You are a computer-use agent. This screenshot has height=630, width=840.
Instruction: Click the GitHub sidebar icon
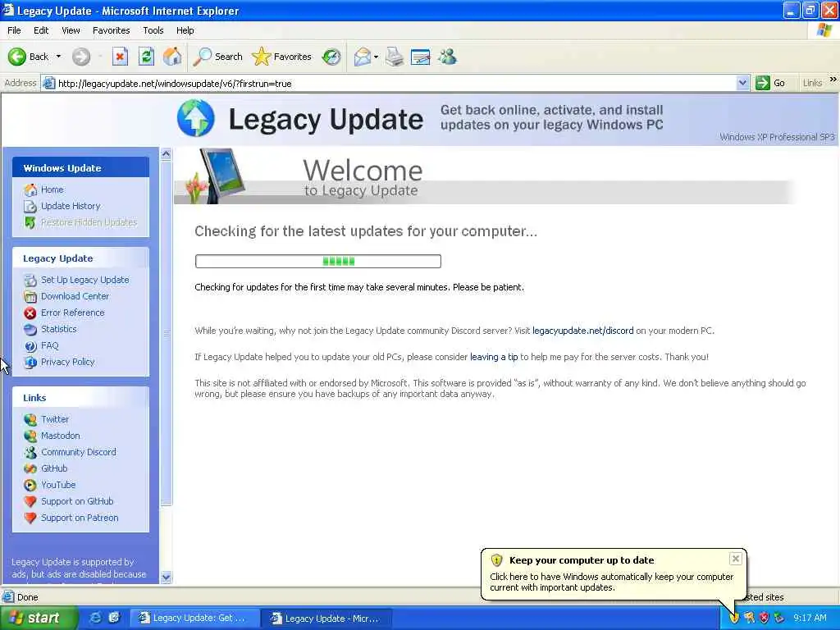pos(30,468)
